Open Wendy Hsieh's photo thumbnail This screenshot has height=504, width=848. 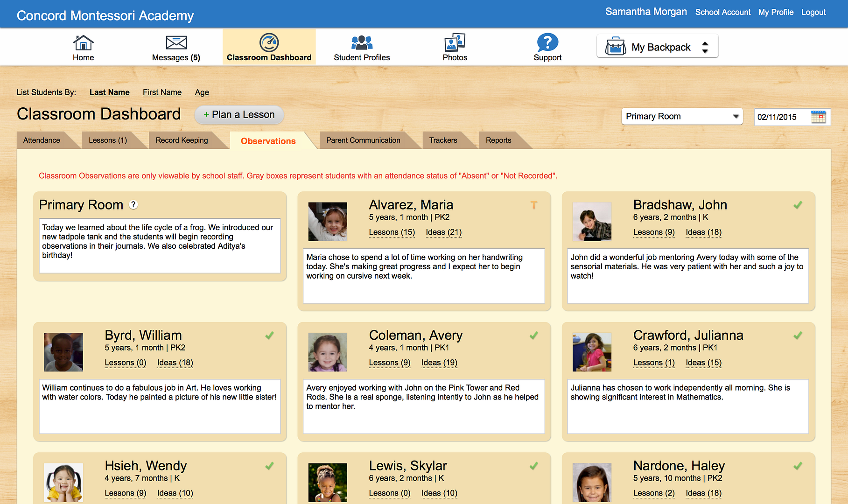tap(63, 483)
